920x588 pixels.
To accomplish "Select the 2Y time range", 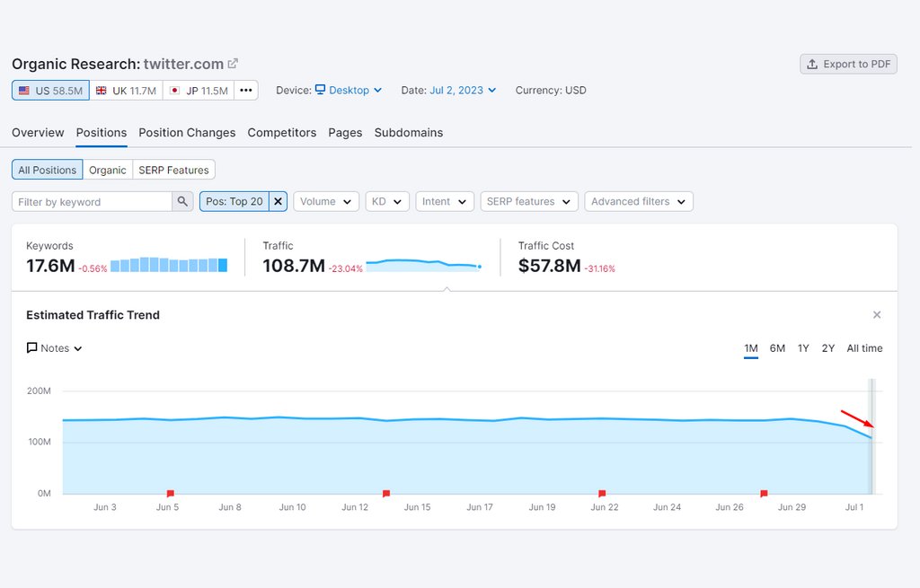I will tap(827, 348).
